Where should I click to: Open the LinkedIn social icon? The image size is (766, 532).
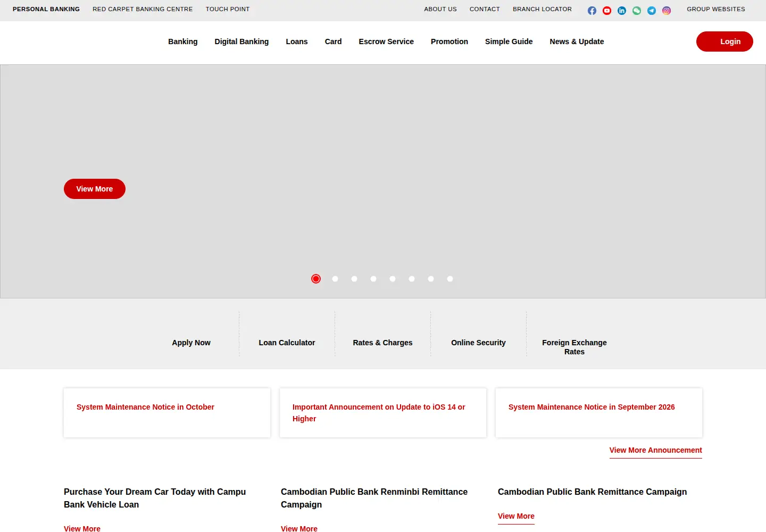tap(622, 11)
